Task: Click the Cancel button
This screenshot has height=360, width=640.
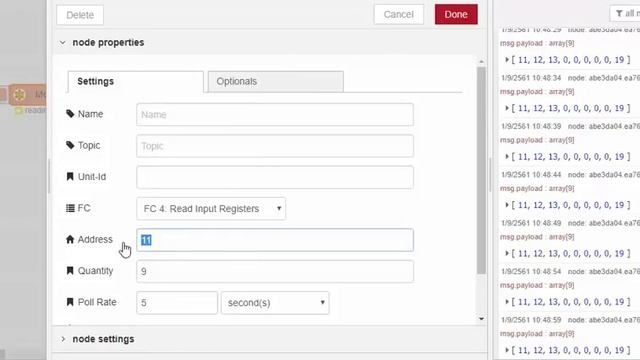Action: tap(398, 14)
